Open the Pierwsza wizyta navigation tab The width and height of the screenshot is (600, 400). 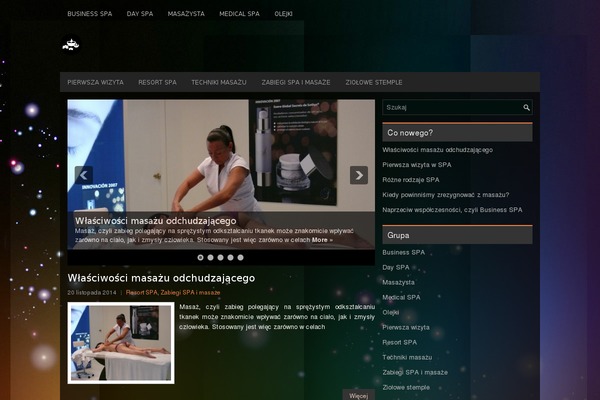point(95,82)
